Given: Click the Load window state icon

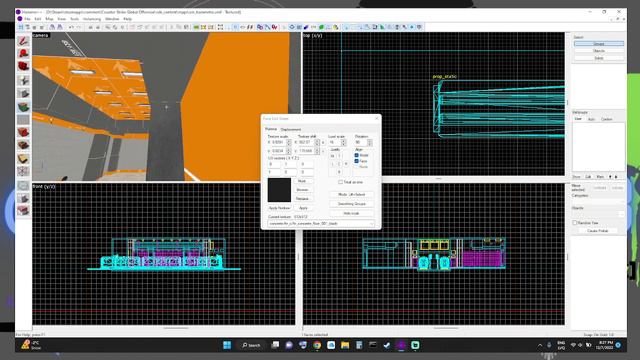Looking at the screenshot, I should click(x=52, y=27).
